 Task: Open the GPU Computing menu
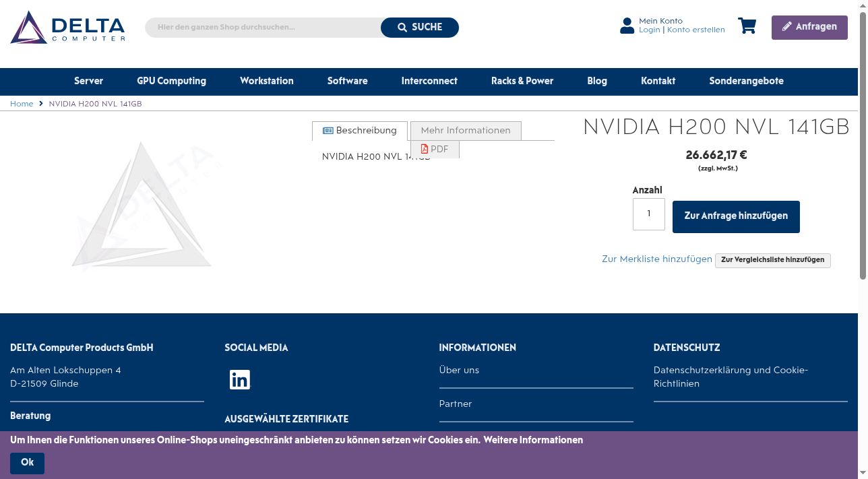171,82
